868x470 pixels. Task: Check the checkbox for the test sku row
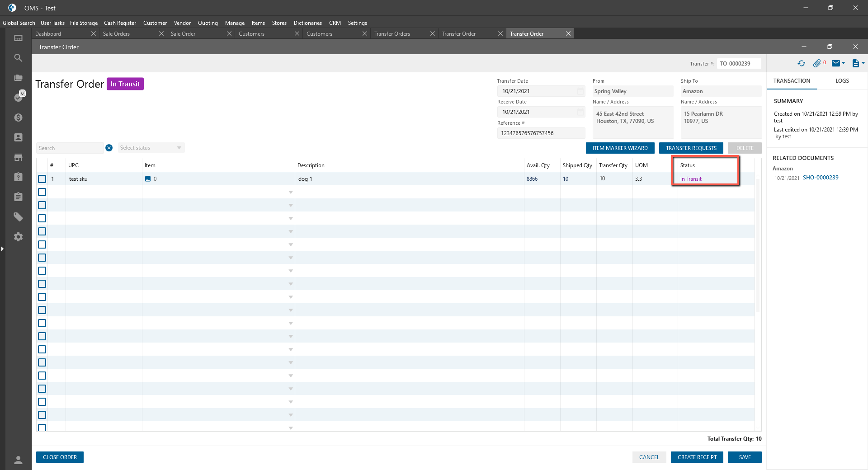click(42, 179)
